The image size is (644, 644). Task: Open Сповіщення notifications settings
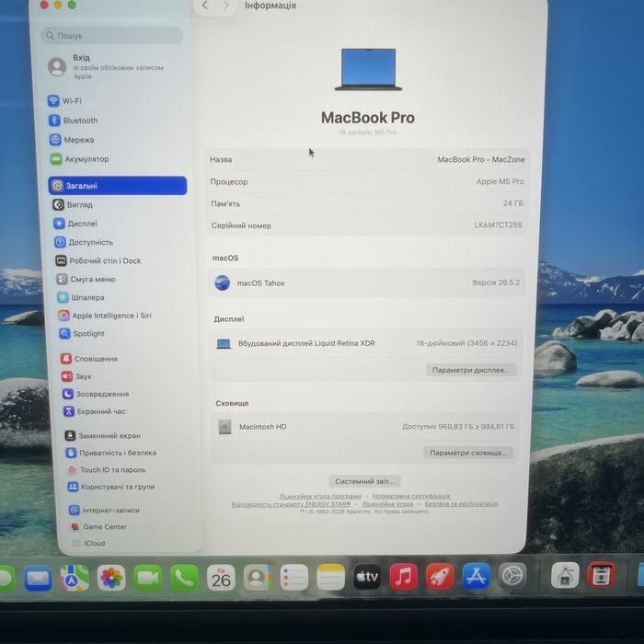pyautogui.click(x=89, y=359)
